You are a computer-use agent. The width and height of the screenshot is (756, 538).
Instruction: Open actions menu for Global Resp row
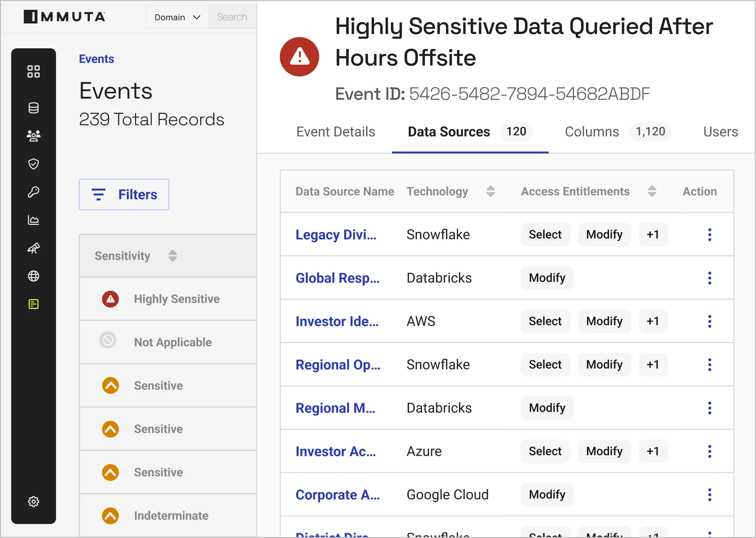[710, 278]
